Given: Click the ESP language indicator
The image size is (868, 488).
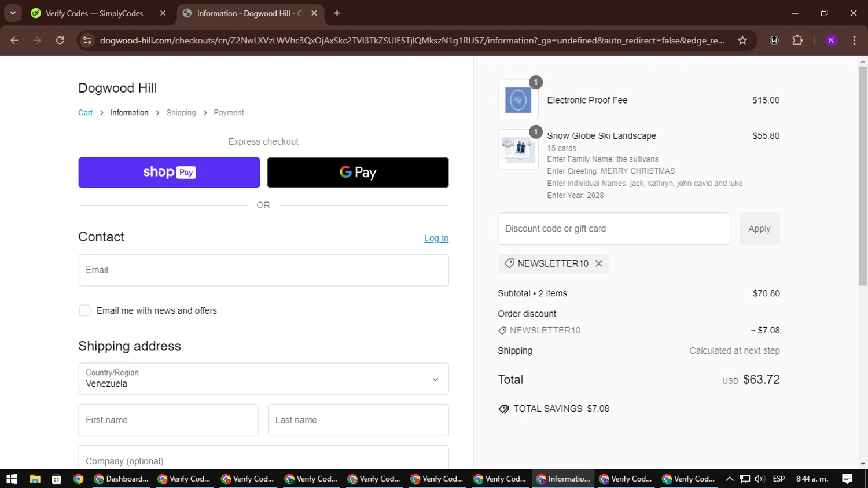Looking at the screenshot, I should [x=779, y=479].
